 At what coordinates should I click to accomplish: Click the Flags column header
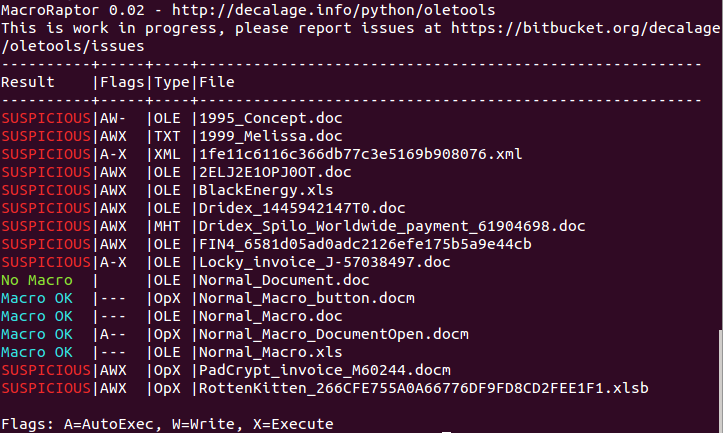(122, 83)
